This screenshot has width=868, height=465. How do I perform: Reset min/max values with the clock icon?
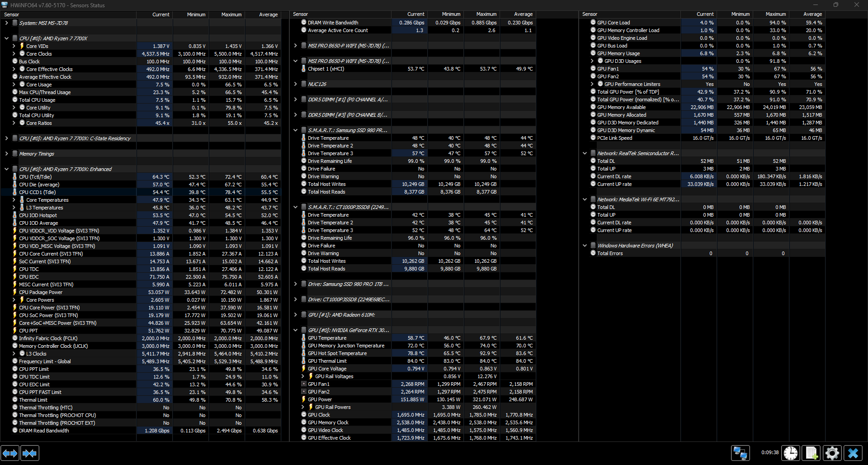[791, 453]
